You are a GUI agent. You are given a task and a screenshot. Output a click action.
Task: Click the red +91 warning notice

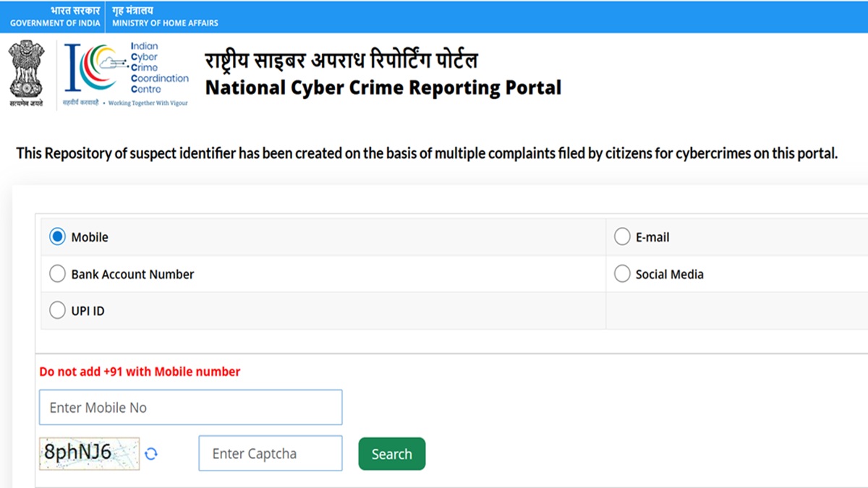click(140, 372)
